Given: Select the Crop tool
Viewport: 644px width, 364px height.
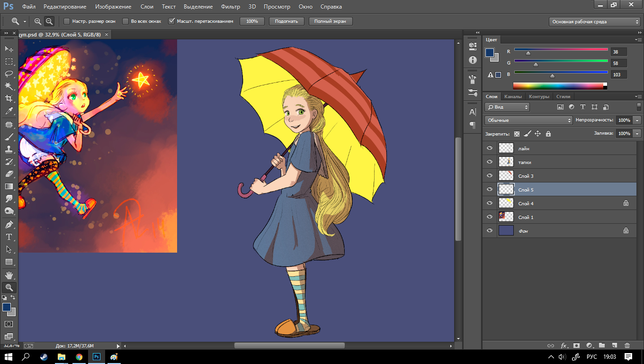Looking at the screenshot, I should [x=9, y=99].
